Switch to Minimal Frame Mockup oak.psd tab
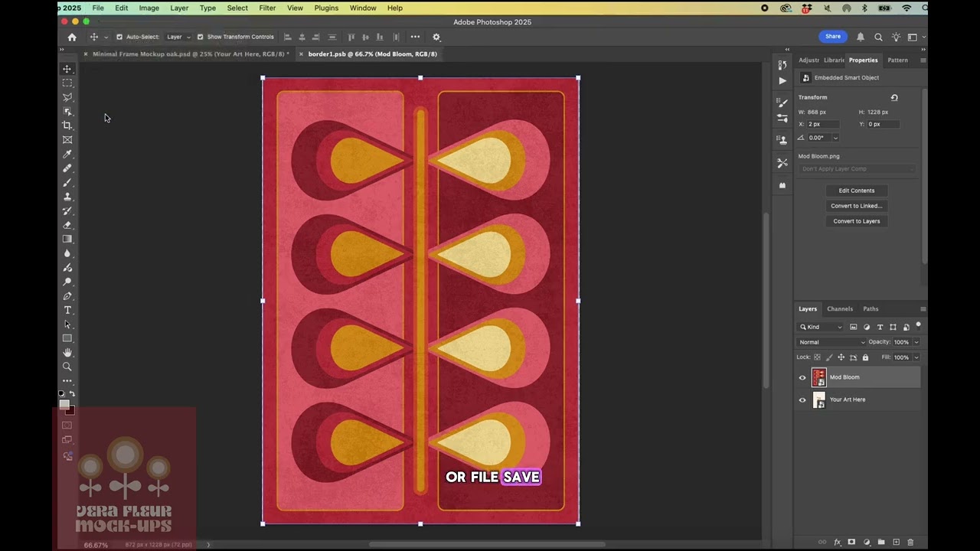This screenshot has width=980, height=551. click(x=191, y=54)
